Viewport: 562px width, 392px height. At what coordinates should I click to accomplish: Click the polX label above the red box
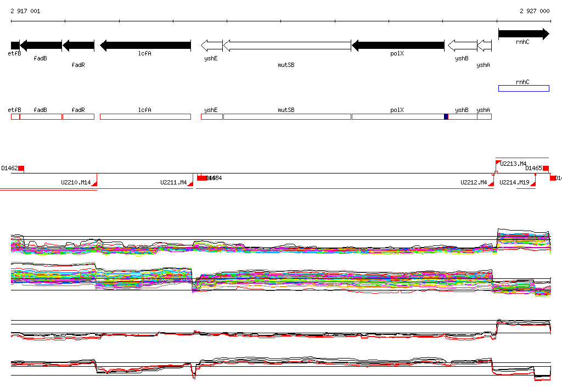pyautogui.click(x=397, y=110)
